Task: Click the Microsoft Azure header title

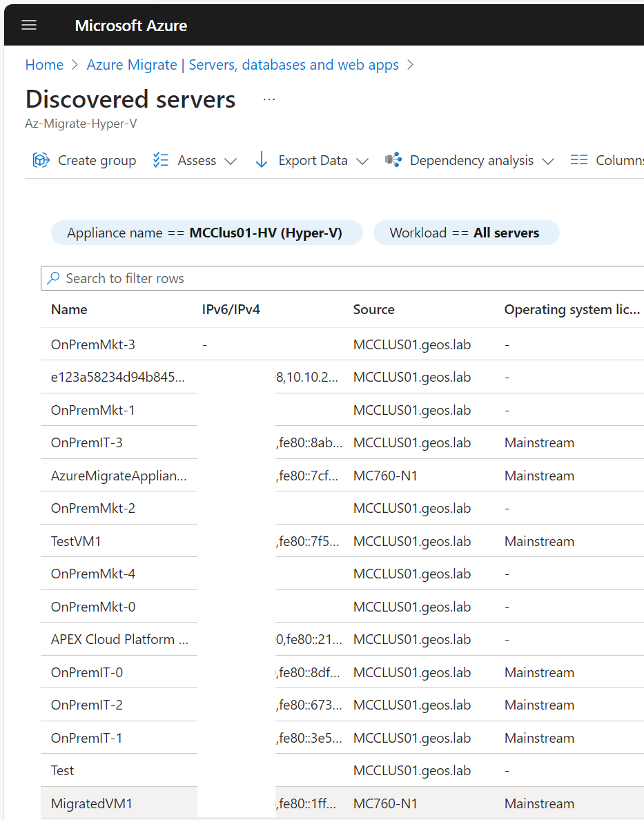Action: point(130,25)
